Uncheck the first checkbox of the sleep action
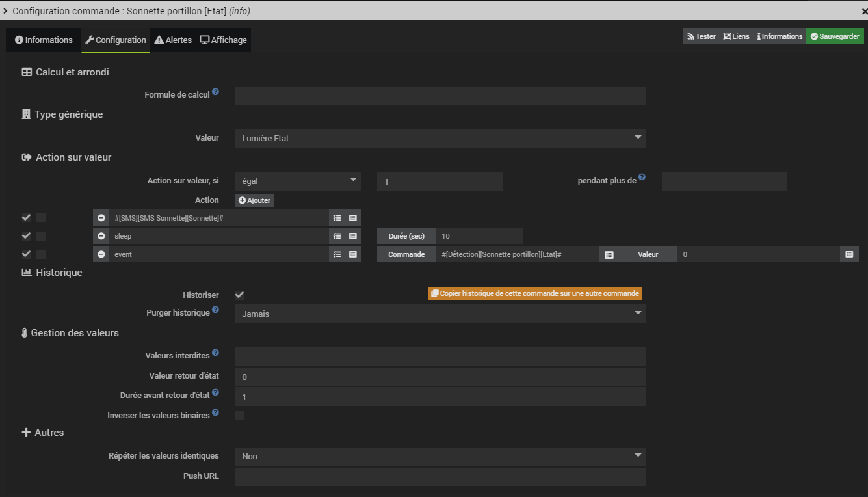This screenshot has width=868, height=497. 26,236
